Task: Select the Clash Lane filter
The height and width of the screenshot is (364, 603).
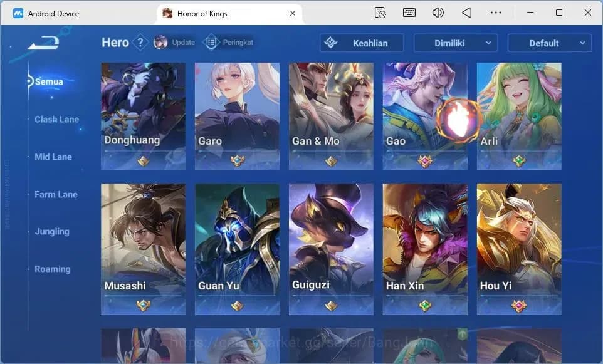Action: [x=56, y=119]
